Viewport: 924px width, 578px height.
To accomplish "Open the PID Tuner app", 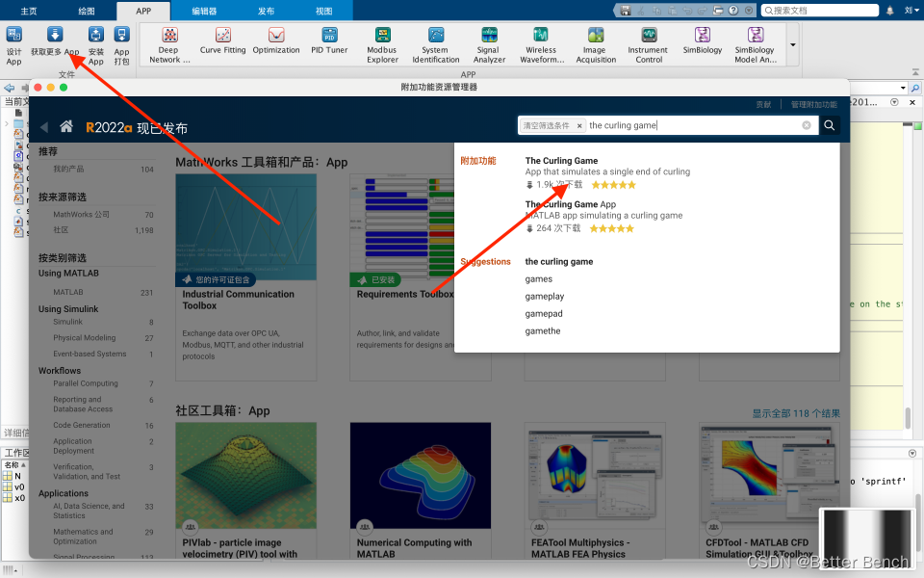I will [x=329, y=40].
